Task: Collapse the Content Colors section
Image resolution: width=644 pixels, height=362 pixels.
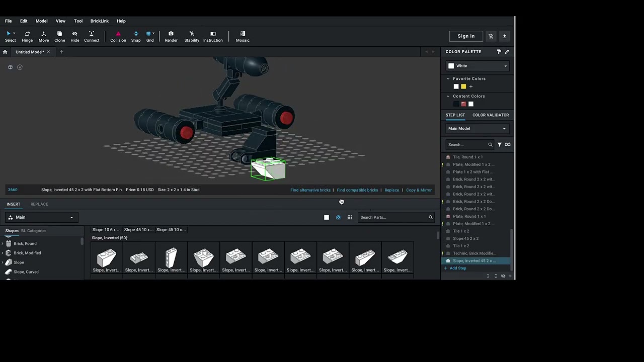Action: click(x=448, y=97)
